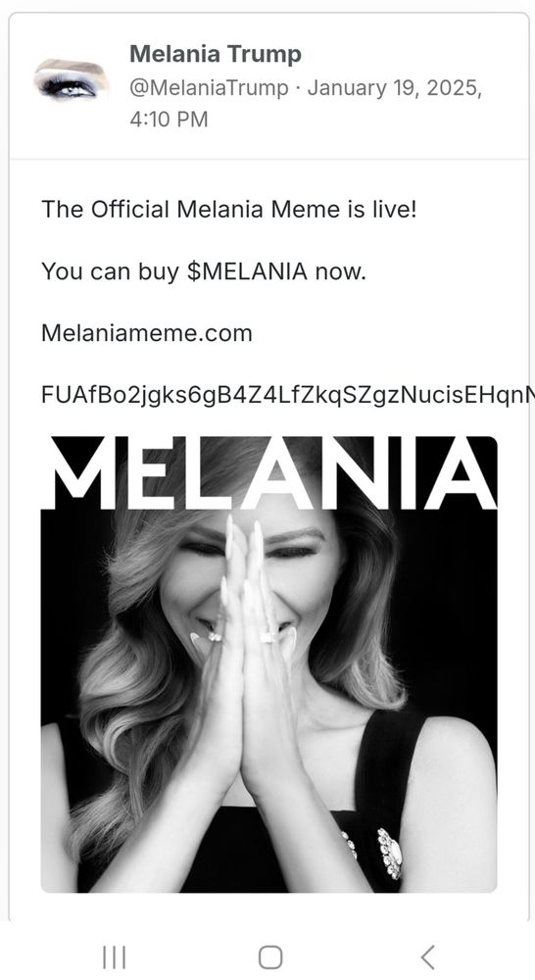Tap the Android back arrow
The height and width of the screenshot is (980, 535).
click(427, 956)
